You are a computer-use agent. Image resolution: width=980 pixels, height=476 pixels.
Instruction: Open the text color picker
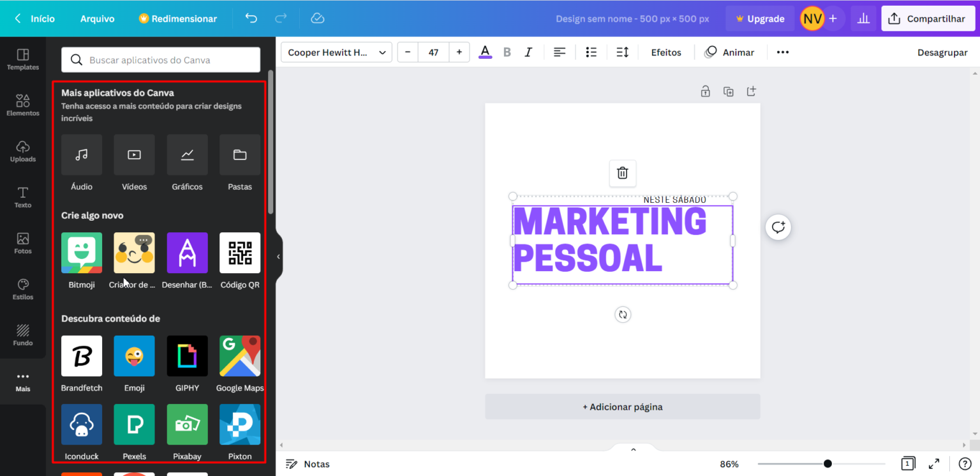coord(486,52)
